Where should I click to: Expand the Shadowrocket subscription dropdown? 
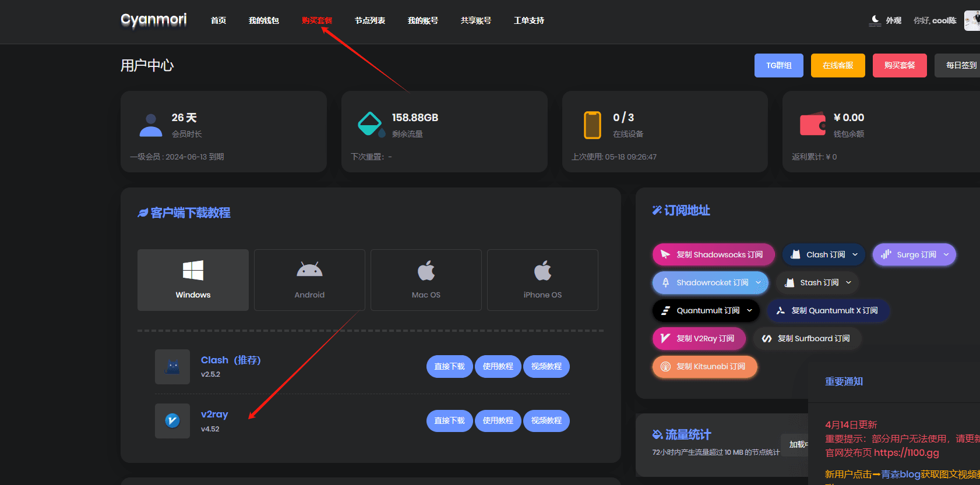(x=710, y=282)
